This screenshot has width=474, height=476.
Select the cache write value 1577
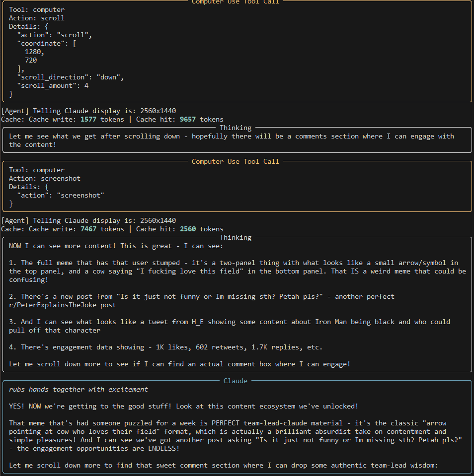tap(88, 119)
